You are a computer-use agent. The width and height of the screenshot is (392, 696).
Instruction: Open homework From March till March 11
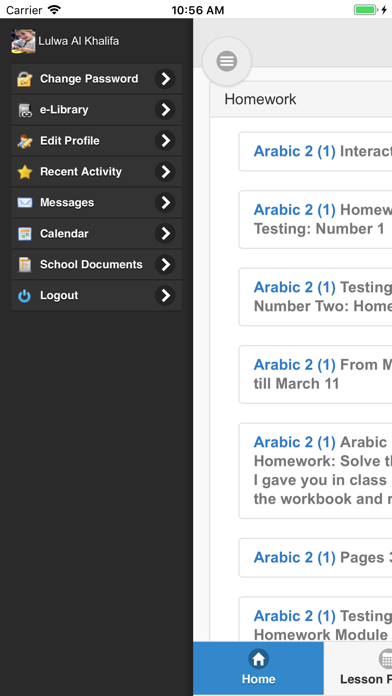[x=315, y=374]
